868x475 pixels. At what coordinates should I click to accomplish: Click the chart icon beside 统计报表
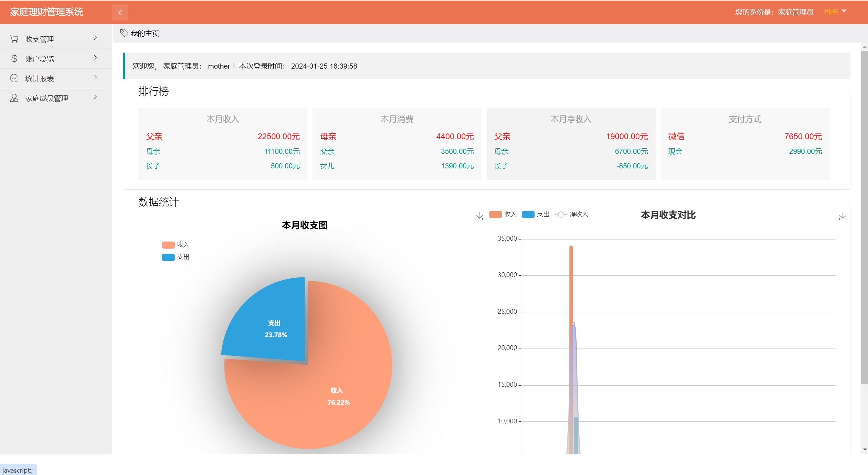pyautogui.click(x=14, y=78)
